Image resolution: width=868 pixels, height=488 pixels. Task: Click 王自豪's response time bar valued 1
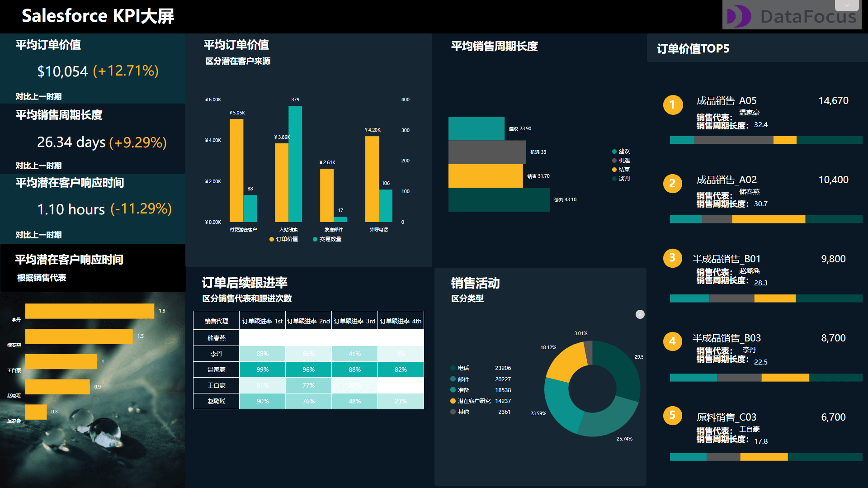click(x=61, y=361)
